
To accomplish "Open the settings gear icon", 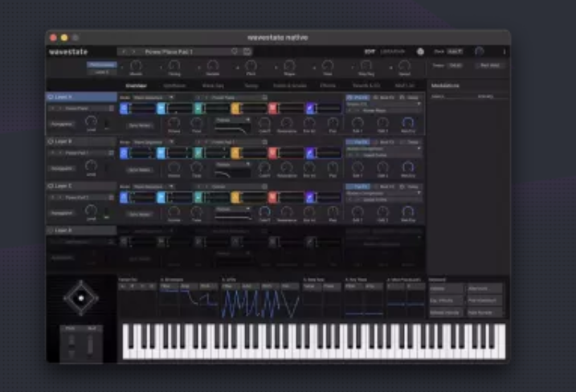I will pos(420,51).
